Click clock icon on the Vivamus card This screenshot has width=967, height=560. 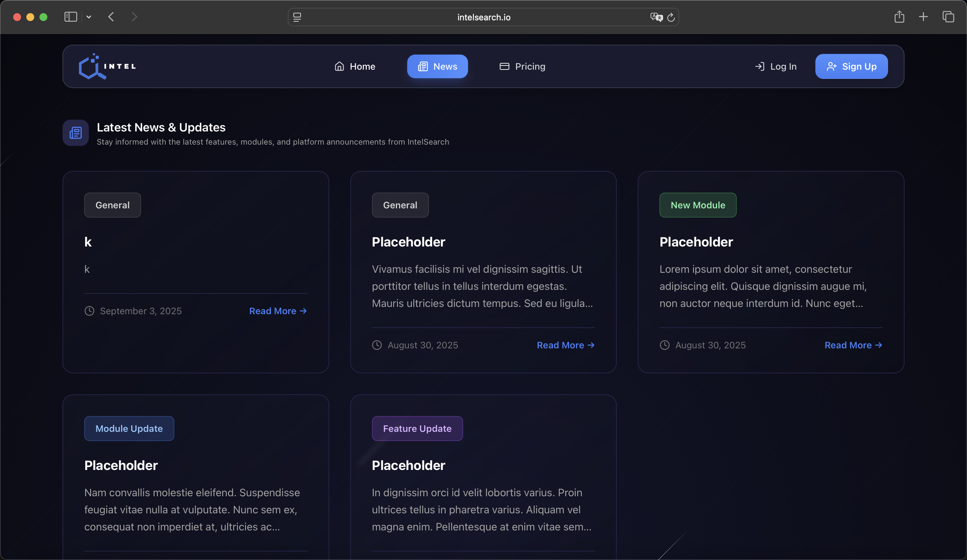coord(377,345)
